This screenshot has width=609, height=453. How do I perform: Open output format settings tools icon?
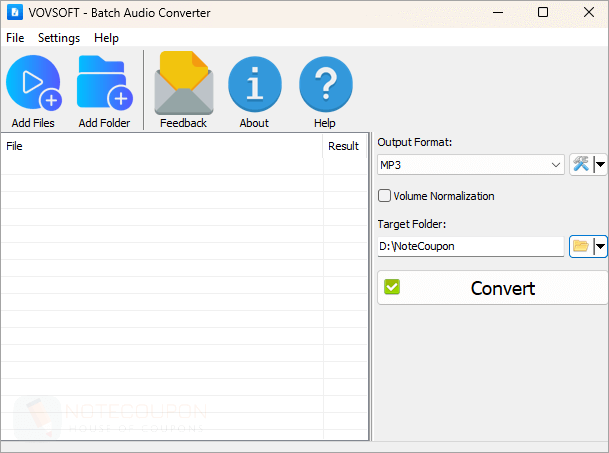click(581, 164)
